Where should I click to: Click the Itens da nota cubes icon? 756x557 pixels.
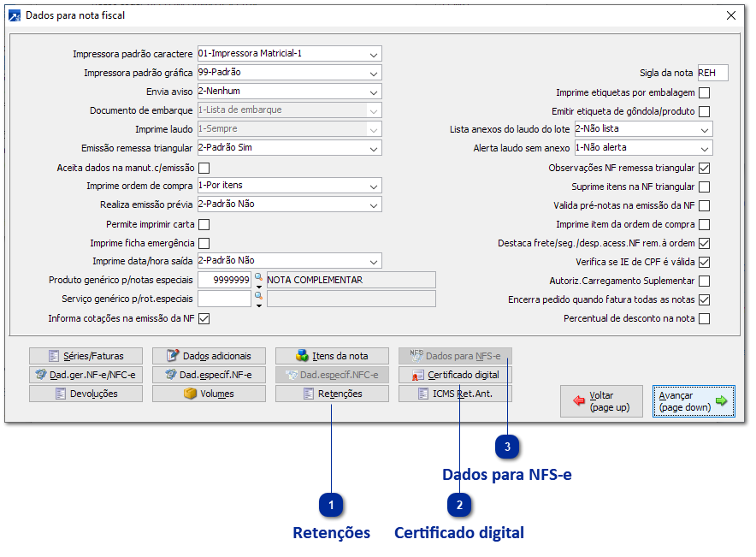302,356
